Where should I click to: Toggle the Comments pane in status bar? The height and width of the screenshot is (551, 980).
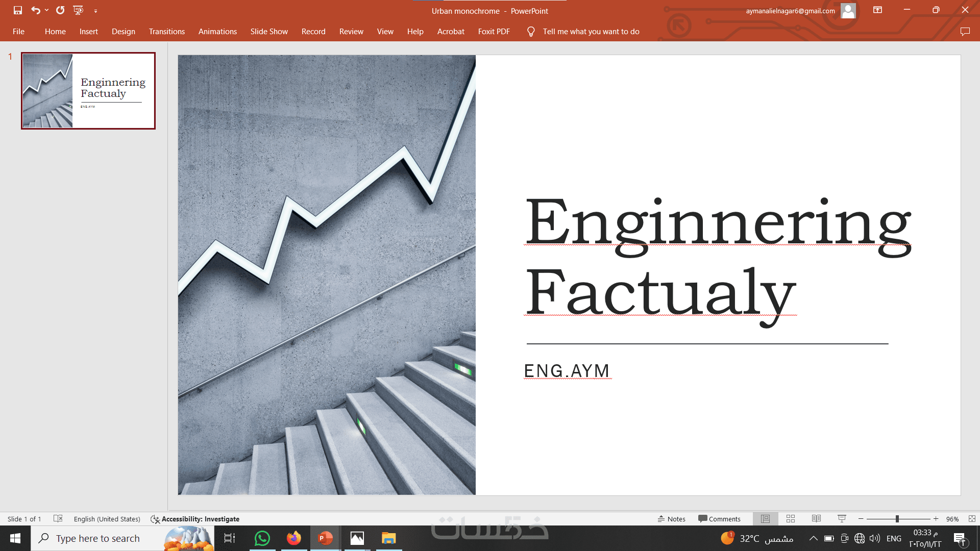click(x=719, y=519)
